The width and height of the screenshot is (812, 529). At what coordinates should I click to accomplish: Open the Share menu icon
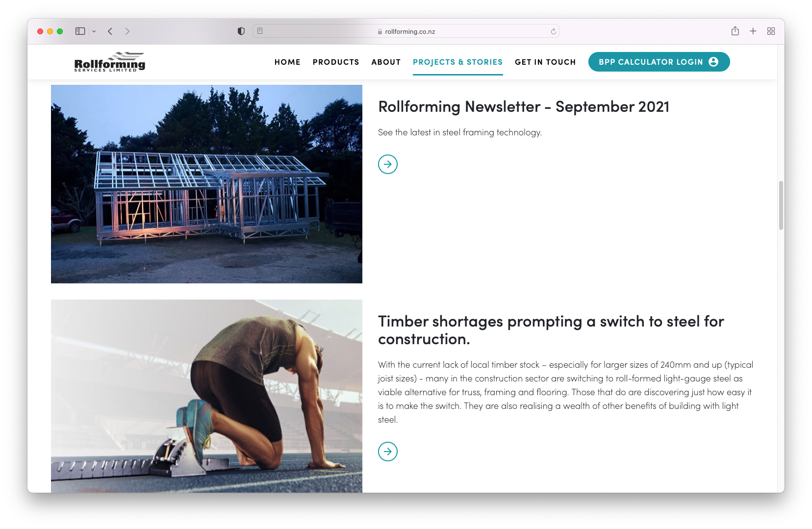(x=735, y=31)
